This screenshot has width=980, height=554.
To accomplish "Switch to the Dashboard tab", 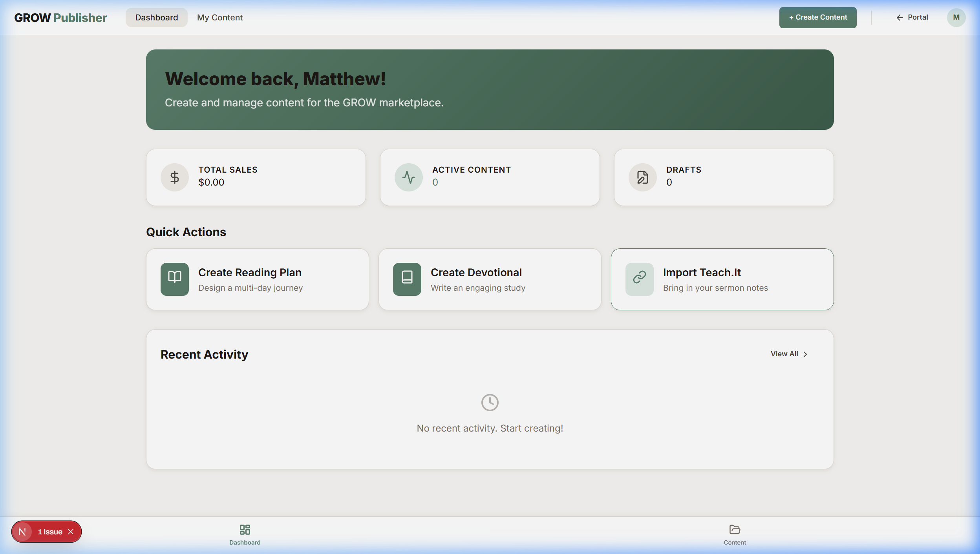I will [x=156, y=17].
